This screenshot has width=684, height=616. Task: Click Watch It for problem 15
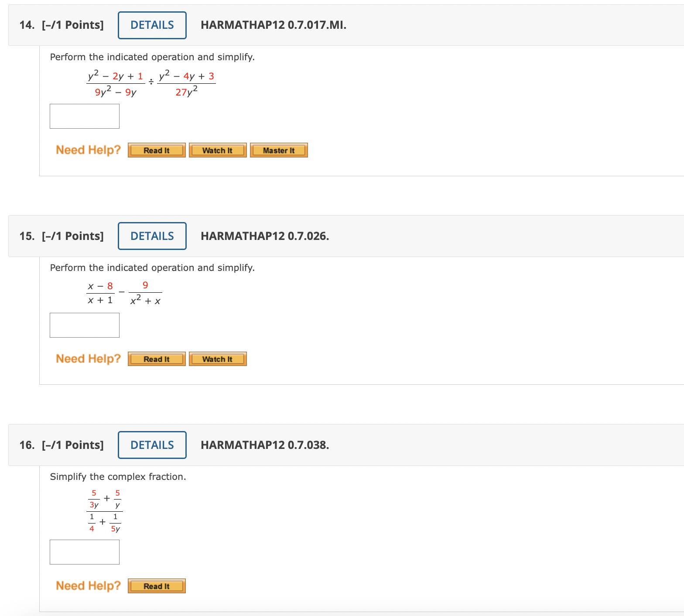(217, 359)
